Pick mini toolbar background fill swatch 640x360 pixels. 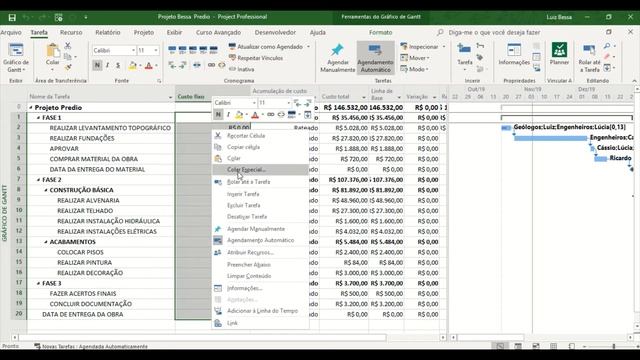pyautogui.click(x=239, y=115)
